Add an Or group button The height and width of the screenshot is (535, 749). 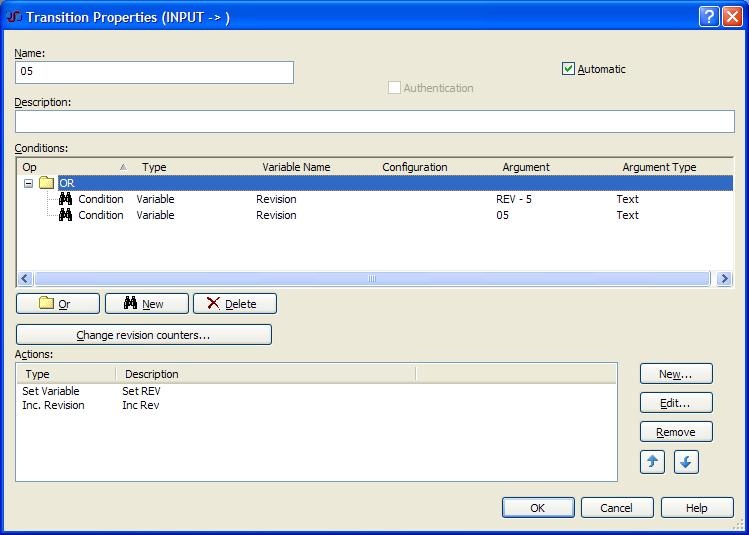click(58, 304)
